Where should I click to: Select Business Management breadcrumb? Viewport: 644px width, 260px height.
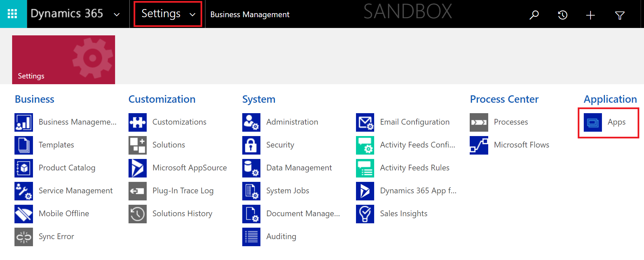250,14
